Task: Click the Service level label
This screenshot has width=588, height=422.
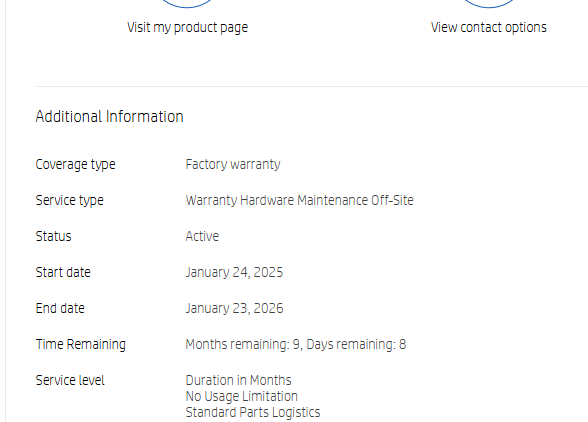Action: pyautogui.click(x=70, y=380)
